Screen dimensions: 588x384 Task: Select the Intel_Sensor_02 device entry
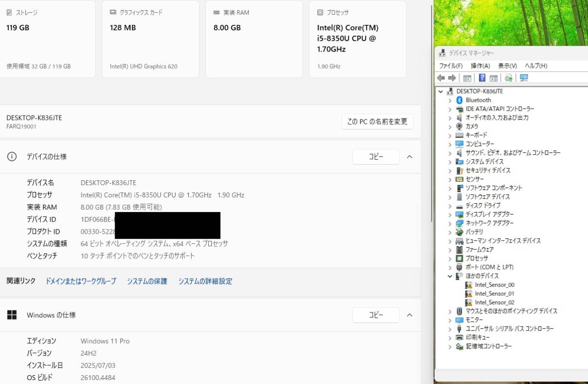(x=494, y=302)
